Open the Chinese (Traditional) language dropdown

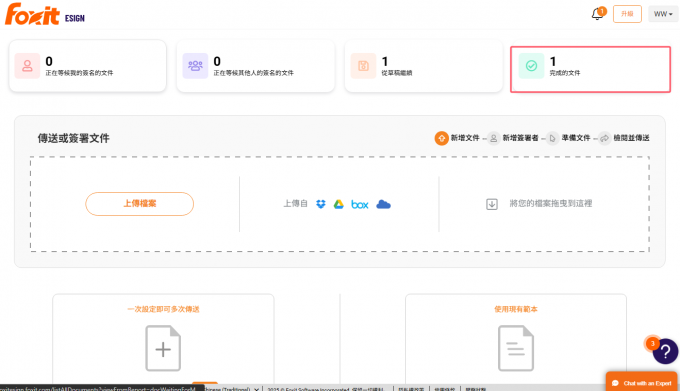point(231,388)
